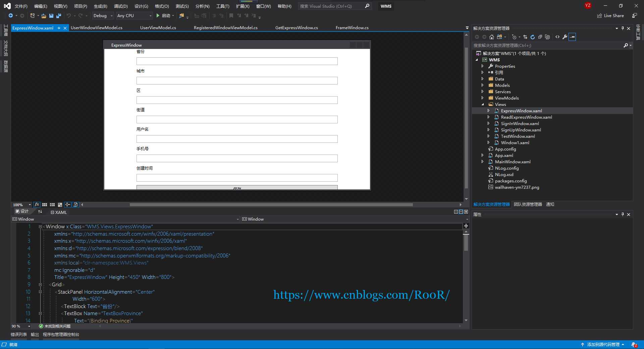Toggle the project code display icon in designer
The height and width of the screenshot is (349, 644).
click(x=75, y=205)
